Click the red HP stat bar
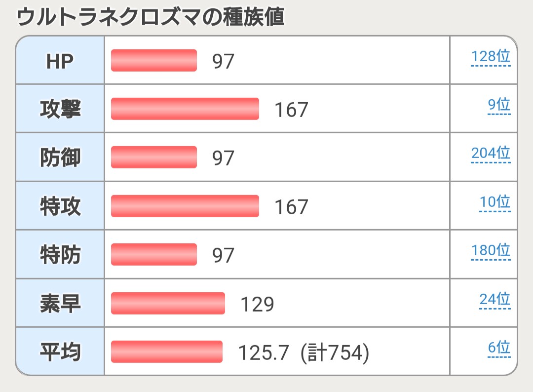 click(154, 60)
